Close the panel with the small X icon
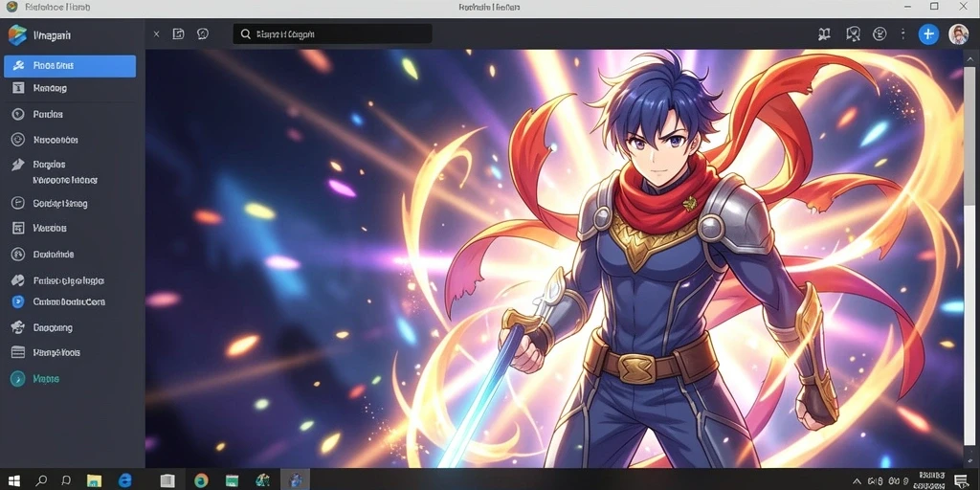The image size is (980, 490). (x=156, y=33)
